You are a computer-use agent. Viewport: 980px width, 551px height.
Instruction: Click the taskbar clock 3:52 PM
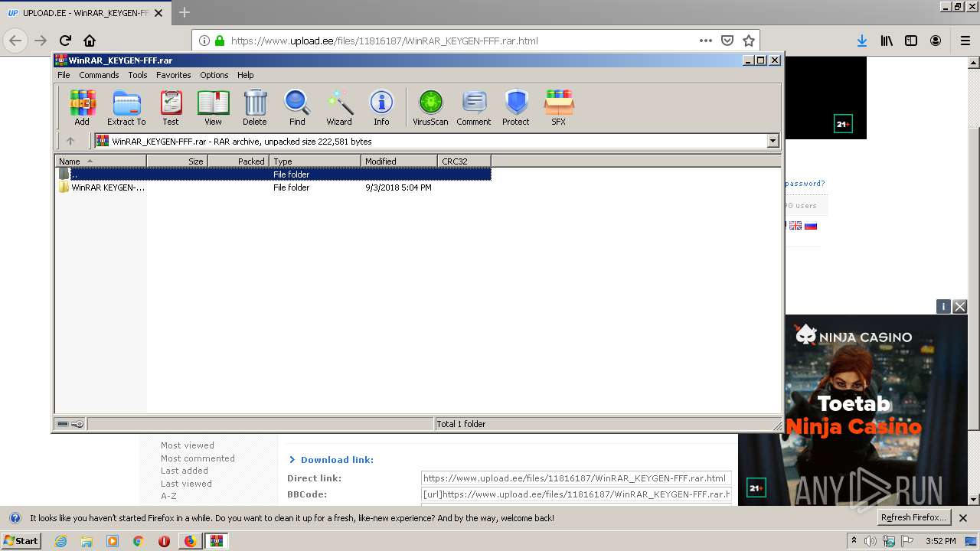click(940, 541)
